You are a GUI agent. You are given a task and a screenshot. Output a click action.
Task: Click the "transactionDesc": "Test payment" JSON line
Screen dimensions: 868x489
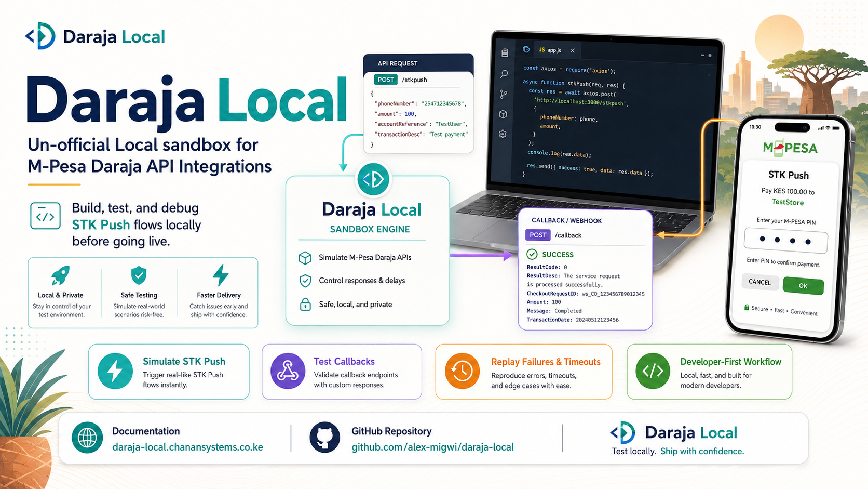(x=421, y=134)
